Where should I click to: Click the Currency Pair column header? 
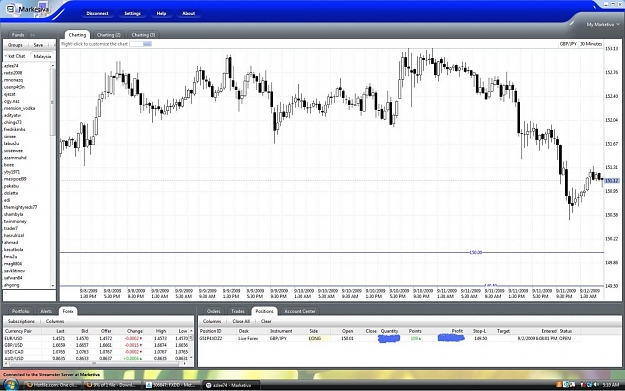point(18,331)
